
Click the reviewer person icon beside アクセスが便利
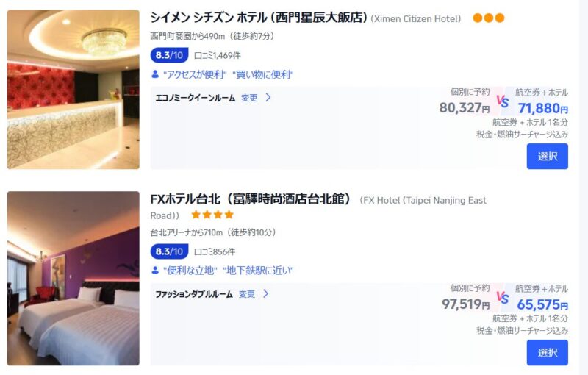click(155, 74)
